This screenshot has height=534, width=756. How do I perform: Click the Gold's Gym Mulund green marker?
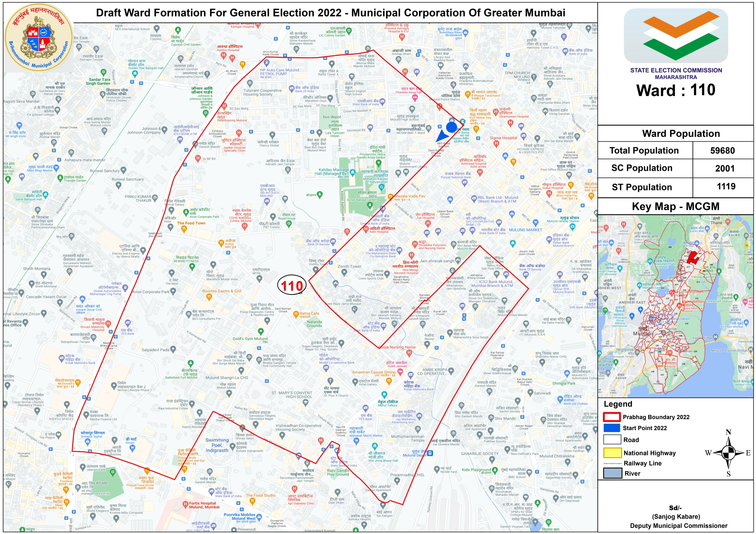point(261,331)
